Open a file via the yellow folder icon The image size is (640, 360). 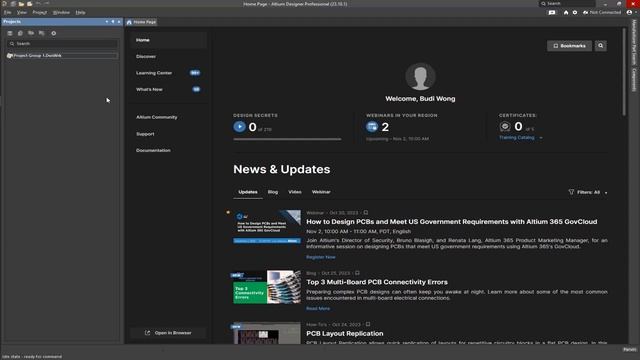(x=21, y=4)
